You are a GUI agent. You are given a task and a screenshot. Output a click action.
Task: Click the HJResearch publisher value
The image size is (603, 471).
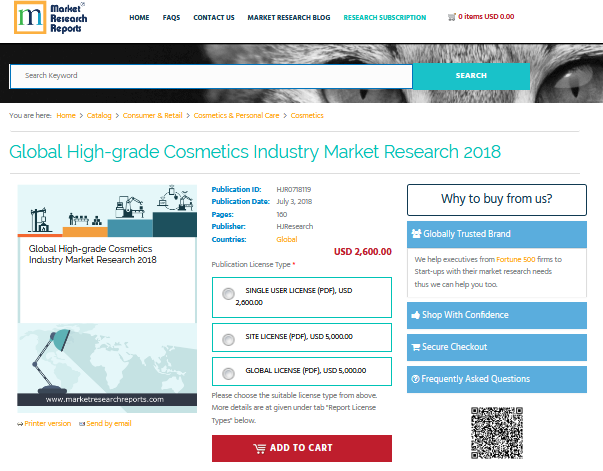tap(295, 226)
